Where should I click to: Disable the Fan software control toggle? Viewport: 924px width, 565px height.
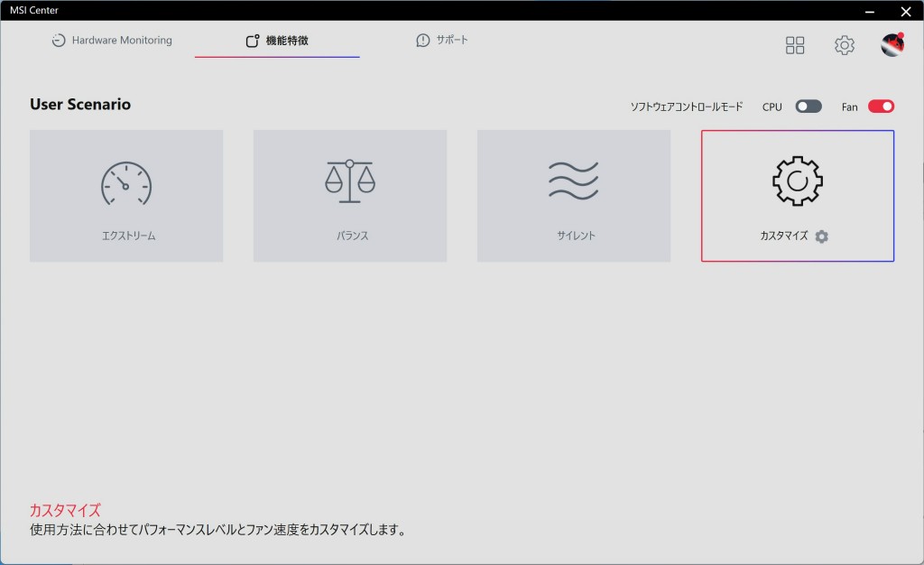pos(881,107)
